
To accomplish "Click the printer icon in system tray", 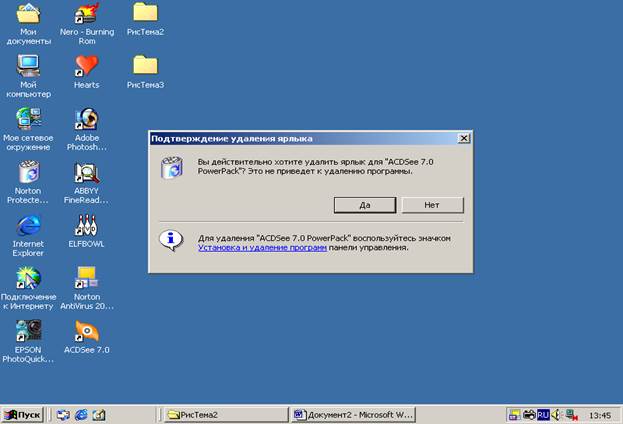I will click(x=529, y=415).
